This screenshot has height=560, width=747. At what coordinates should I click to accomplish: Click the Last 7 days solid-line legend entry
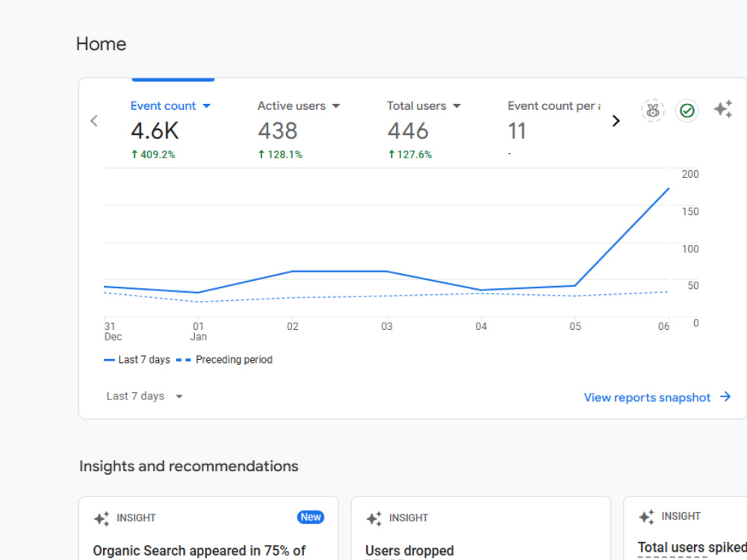(137, 360)
